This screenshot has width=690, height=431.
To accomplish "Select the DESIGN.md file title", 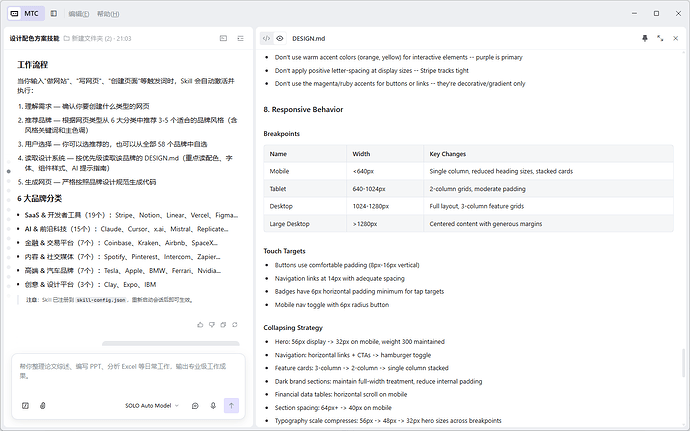I will tap(308, 39).
